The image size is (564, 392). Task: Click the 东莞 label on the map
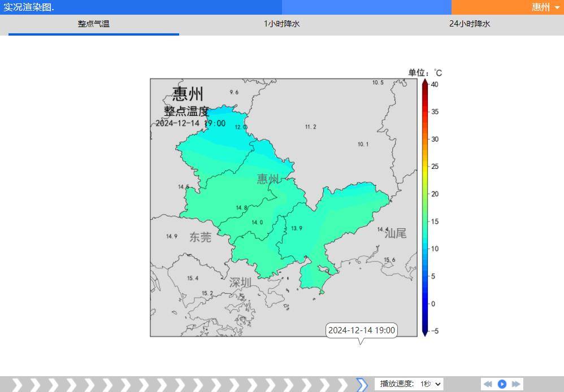200,237
